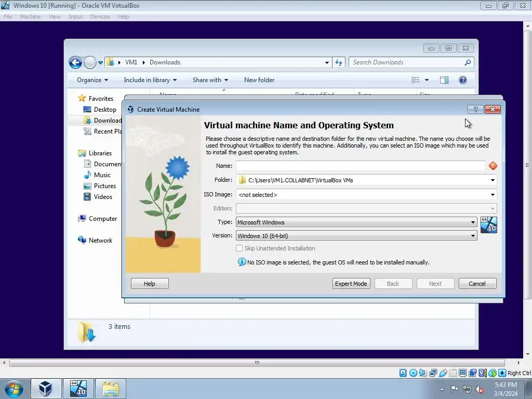Open the View menu
The width and height of the screenshot is (532, 399).
(54, 17)
